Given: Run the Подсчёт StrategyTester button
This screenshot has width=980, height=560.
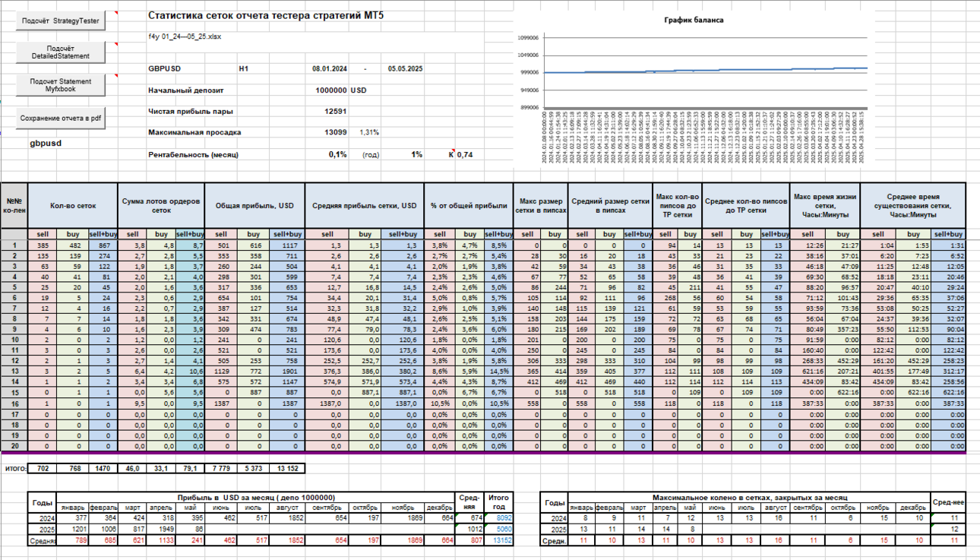Looking at the screenshot, I should pos(61,21).
